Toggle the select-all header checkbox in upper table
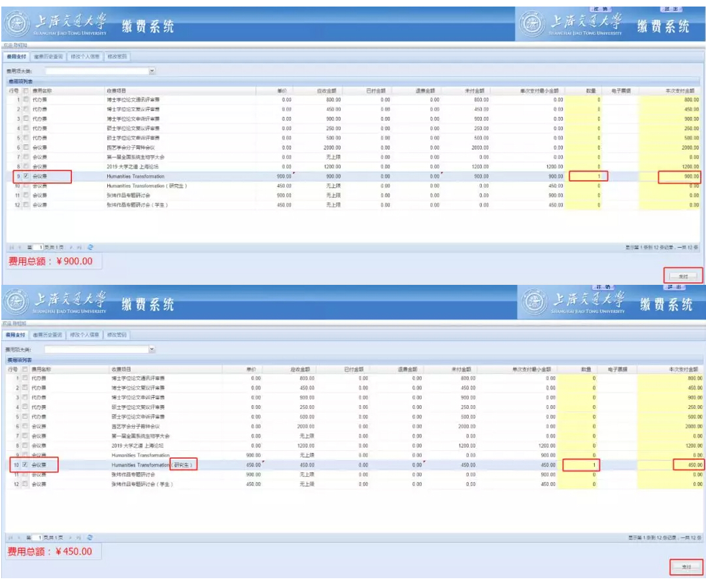 click(x=25, y=90)
